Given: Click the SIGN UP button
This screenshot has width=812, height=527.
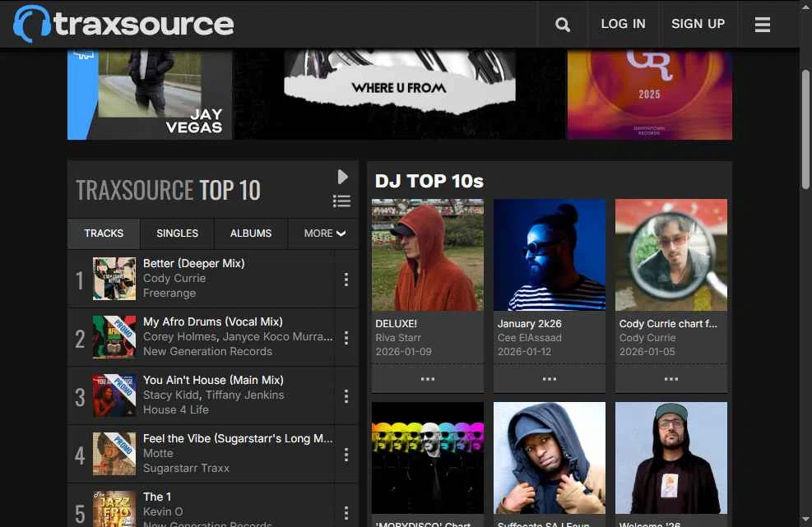Looking at the screenshot, I should coord(698,24).
